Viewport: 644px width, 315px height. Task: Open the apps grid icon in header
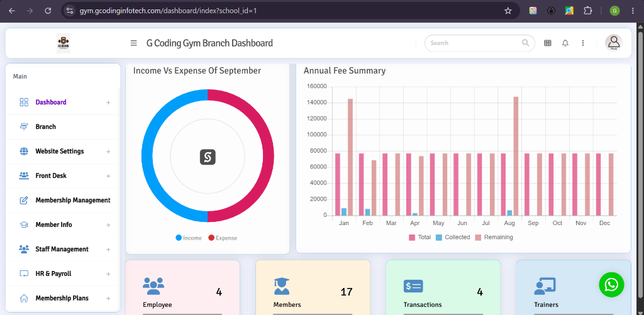click(x=548, y=43)
